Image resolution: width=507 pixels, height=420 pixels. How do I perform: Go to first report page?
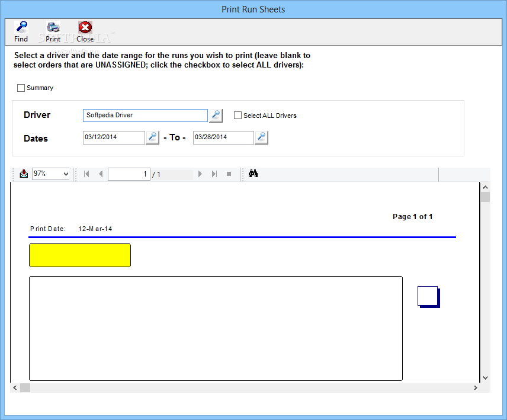click(86, 174)
